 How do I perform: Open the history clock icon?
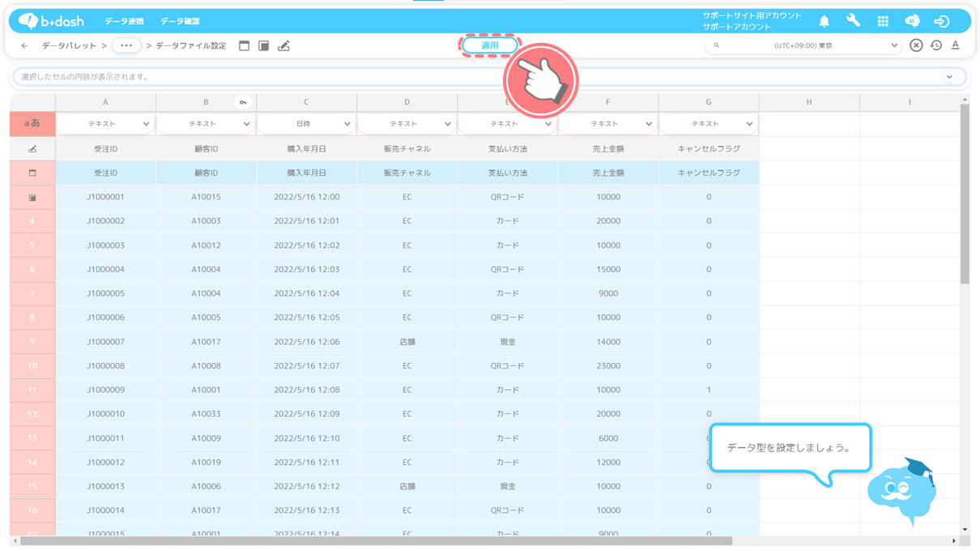coord(935,45)
